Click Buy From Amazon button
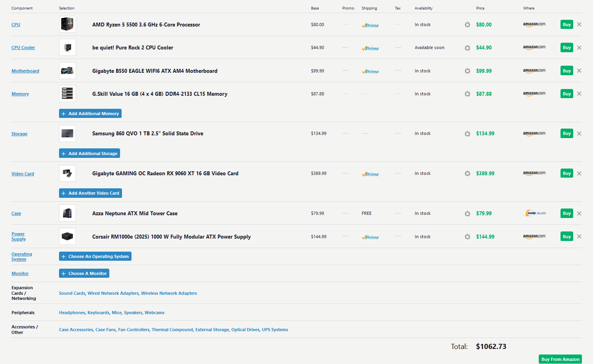The width and height of the screenshot is (593, 364). [x=560, y=359]
